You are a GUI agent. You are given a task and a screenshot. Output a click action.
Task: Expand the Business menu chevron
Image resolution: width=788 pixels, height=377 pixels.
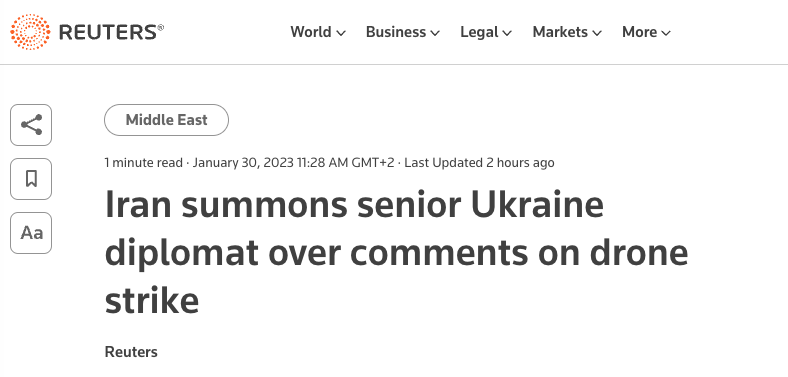point(435,34)
